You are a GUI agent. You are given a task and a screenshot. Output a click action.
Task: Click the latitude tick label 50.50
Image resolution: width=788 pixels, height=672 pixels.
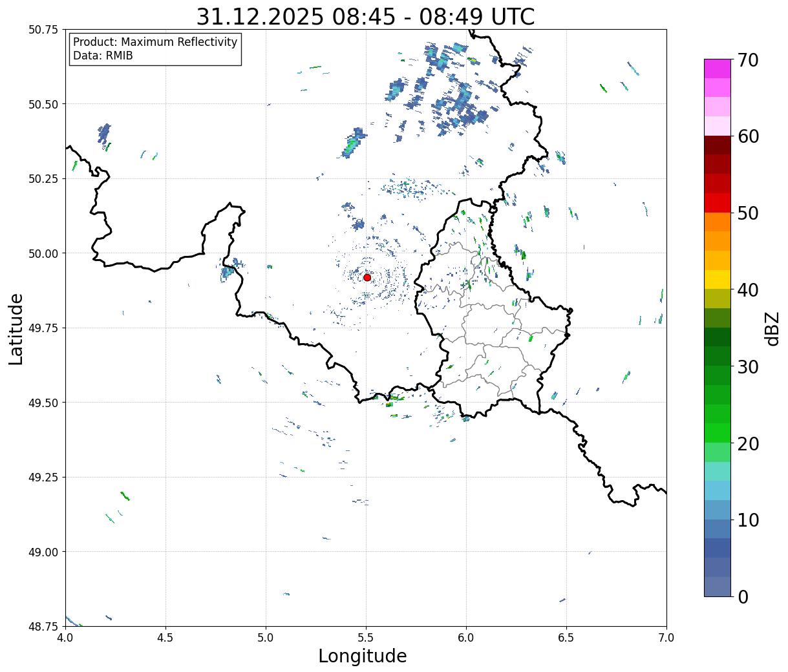pos(43,104)
